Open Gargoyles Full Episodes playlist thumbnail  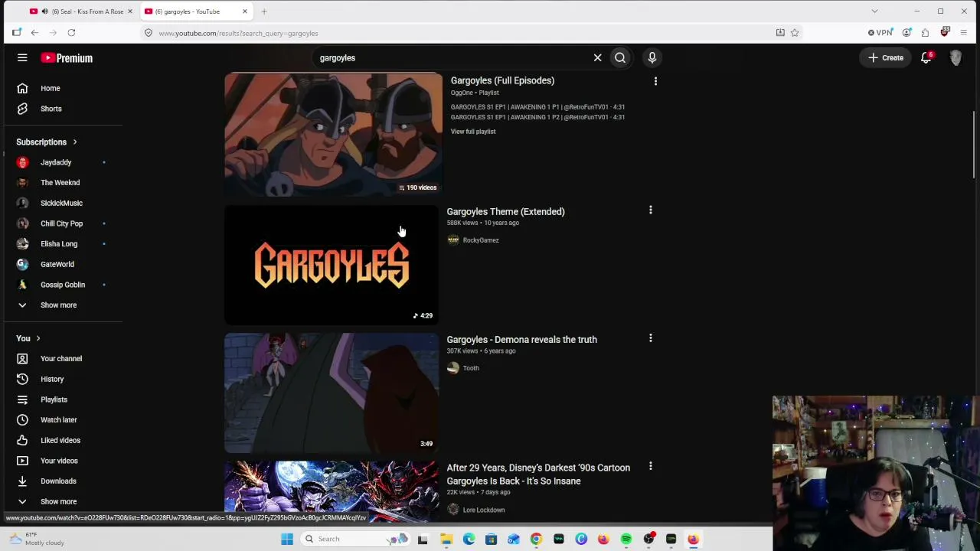click(333, 135)
